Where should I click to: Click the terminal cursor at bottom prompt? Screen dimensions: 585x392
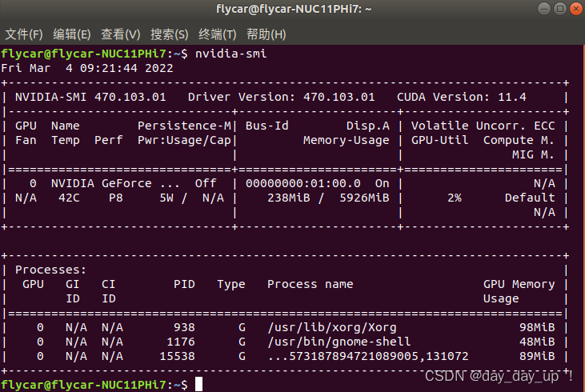coord(198,384)
